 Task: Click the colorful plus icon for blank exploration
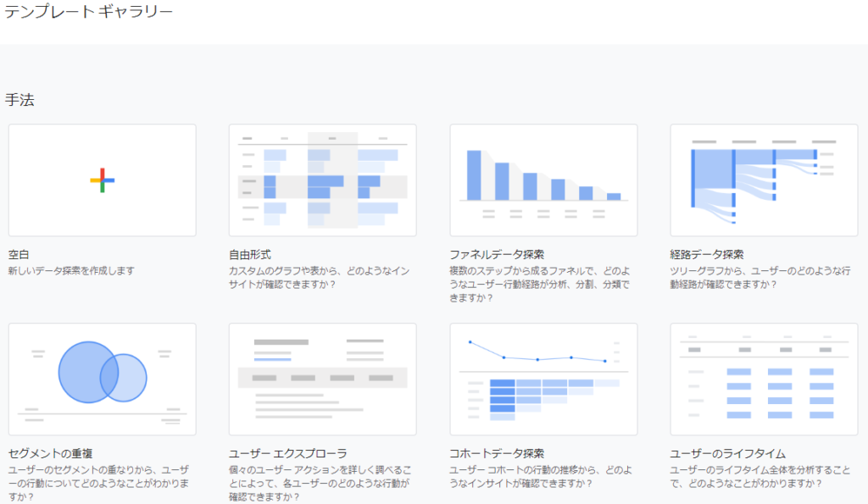[x=102, y=180]
